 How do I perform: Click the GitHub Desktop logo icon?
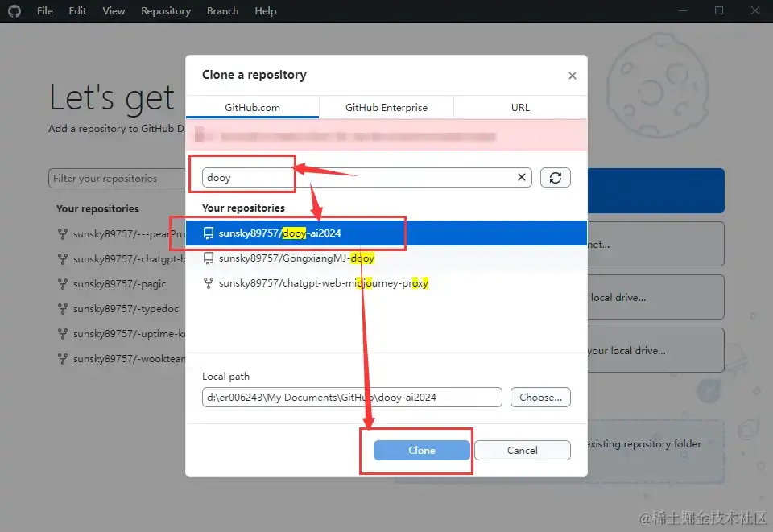14,10
